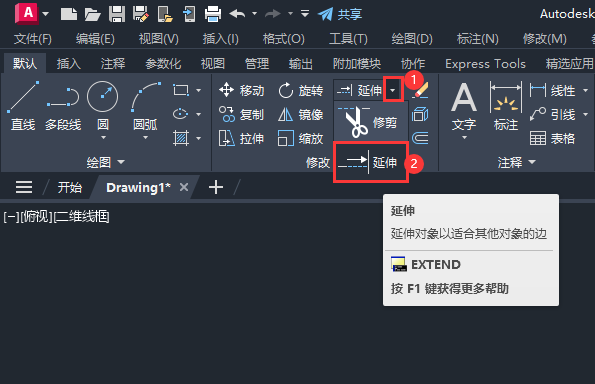This screenshot has height=384, width=595.
Task: Select the 引线 leader tool
Action: point(552,114)
